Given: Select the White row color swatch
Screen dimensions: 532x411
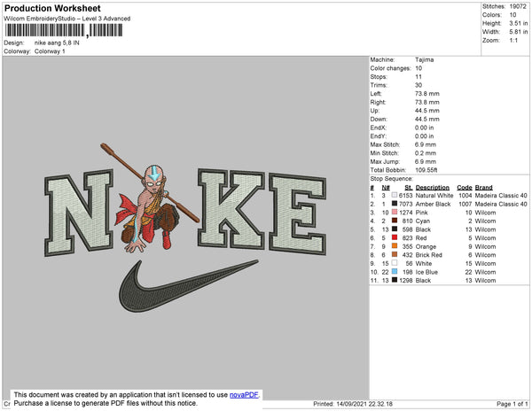Looking at the screenshot, I should (395, 263).
